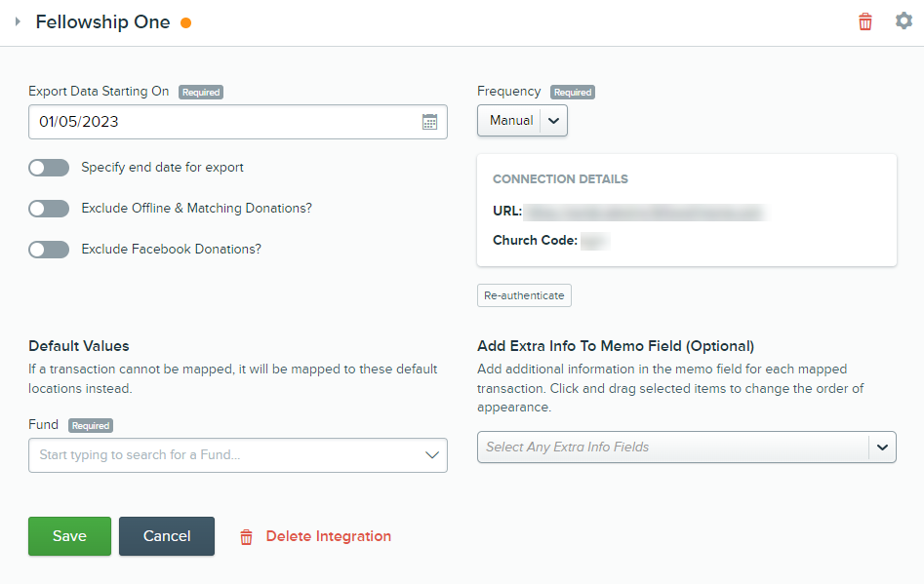Open Select Any Extra Info Fields dropdown
This screenshot has width=924, height=584.
pyautogui.click(x=687, y=448)
